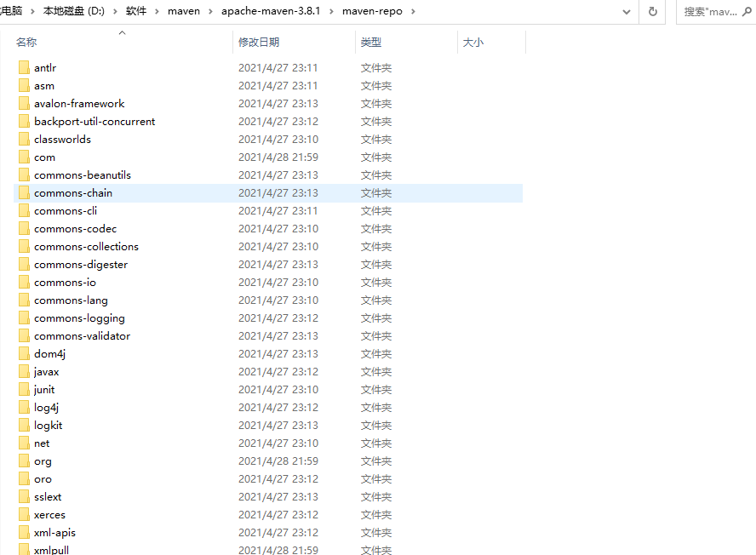Select the backport-util-concurrent folder icon

tap(24, 121)
